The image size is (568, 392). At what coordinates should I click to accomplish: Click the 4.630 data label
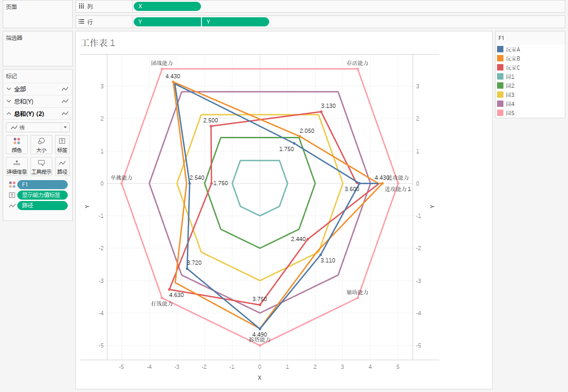[x=176, y=295]
